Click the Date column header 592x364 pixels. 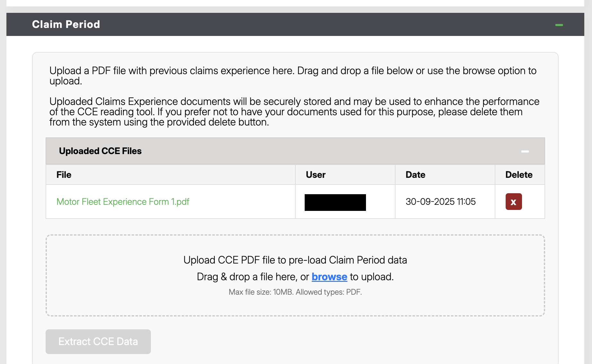click(x=415, y=175)
